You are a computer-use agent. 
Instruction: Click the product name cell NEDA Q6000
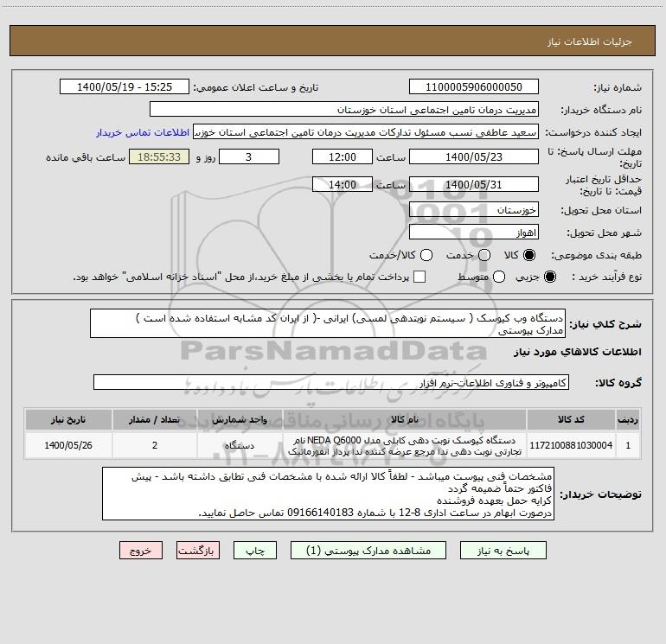[405, 445]
